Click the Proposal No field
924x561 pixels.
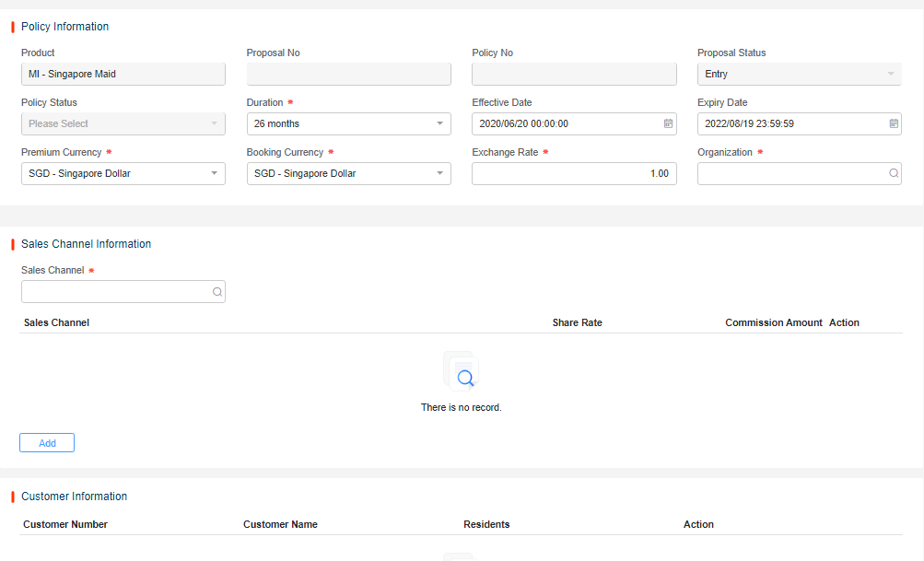tap(348, 74)
